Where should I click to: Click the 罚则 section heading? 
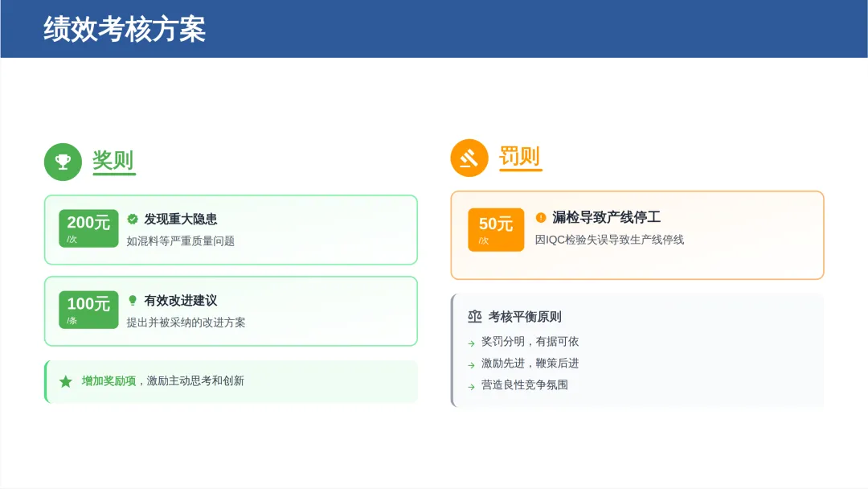coord(520,157)
